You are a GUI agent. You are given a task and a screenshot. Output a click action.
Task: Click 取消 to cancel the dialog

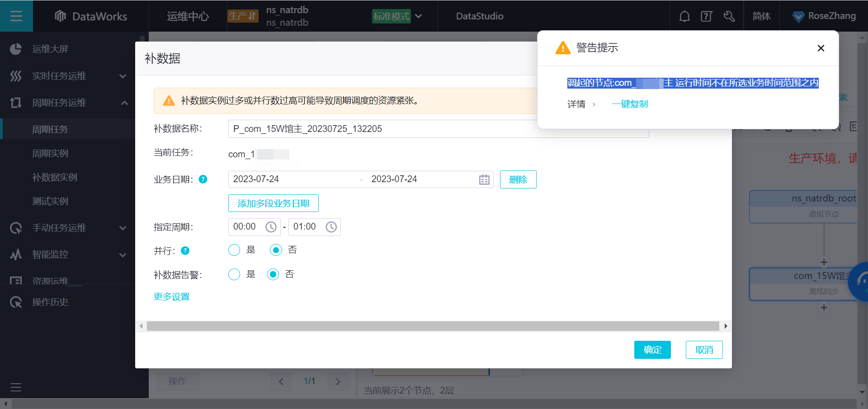coord(704,350)
